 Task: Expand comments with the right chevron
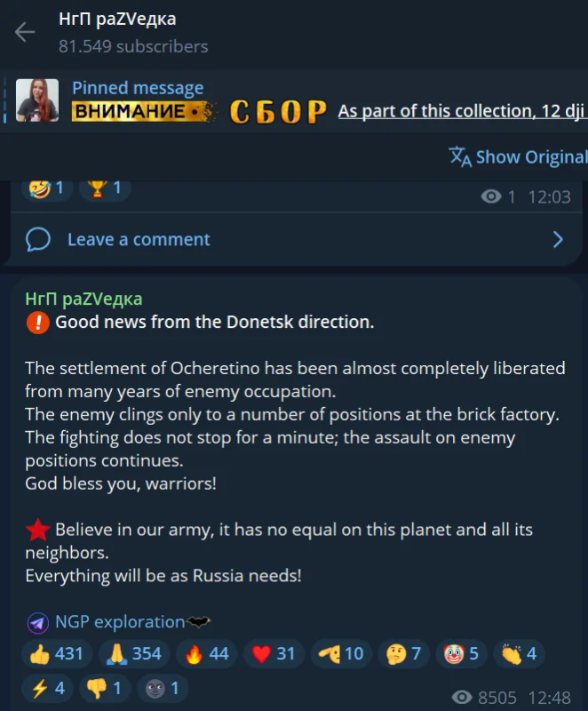coord(558,239)
